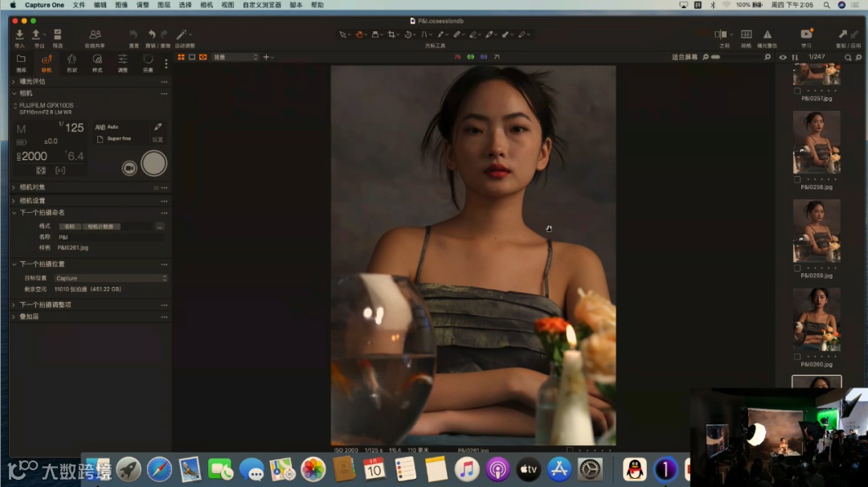Toggle the orange proof-view eye icon
The width and height of the screenshot is (868, 487).
(x=203, y=57)
